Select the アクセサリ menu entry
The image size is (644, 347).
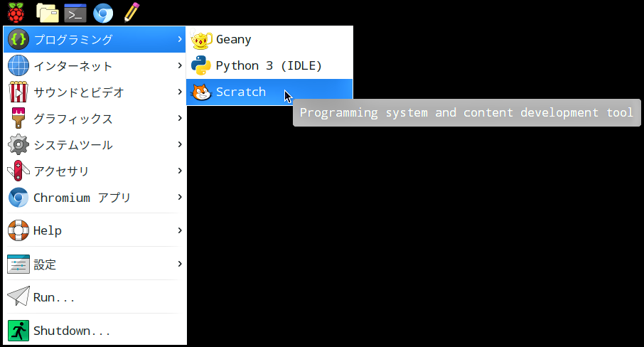(95, 171)
